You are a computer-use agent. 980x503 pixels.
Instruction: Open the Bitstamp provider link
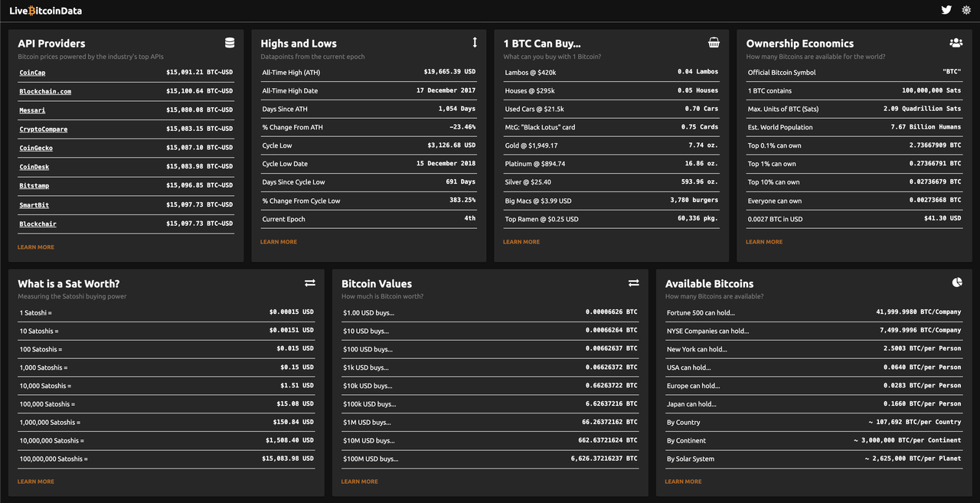34,186
